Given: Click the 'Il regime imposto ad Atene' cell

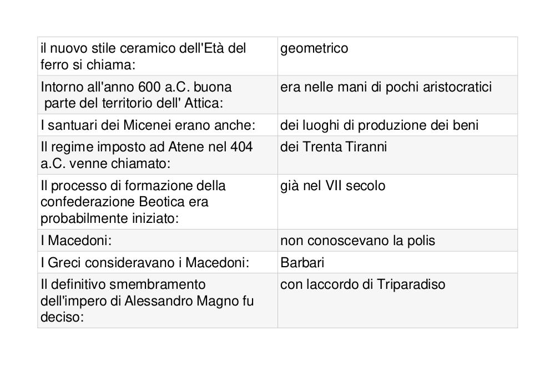Looking at the screenshot, I should [158, 155].
